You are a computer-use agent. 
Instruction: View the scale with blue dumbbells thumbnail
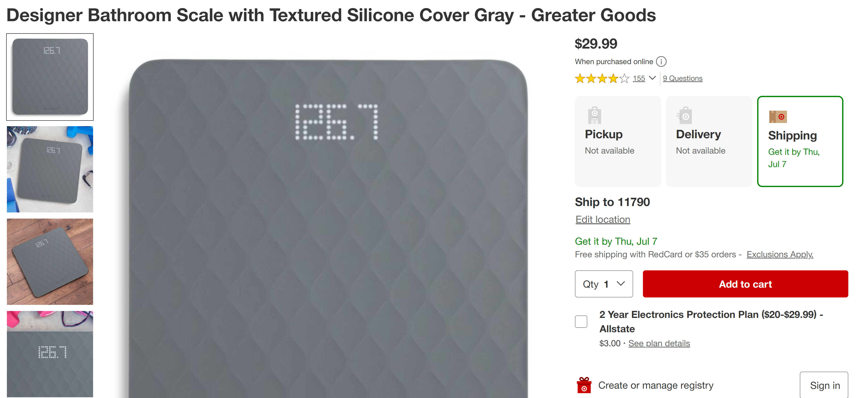[50, 169]
